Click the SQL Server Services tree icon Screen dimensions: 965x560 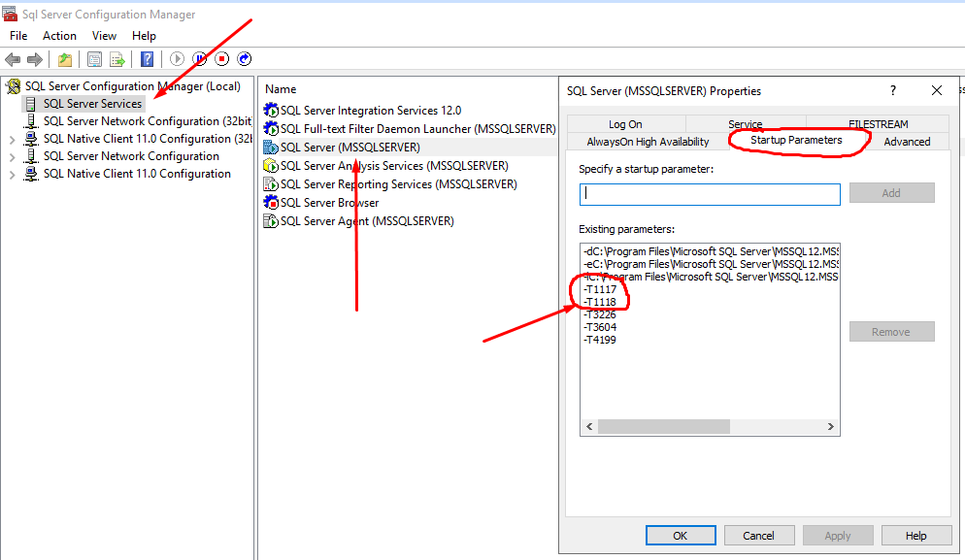[31, 104]
